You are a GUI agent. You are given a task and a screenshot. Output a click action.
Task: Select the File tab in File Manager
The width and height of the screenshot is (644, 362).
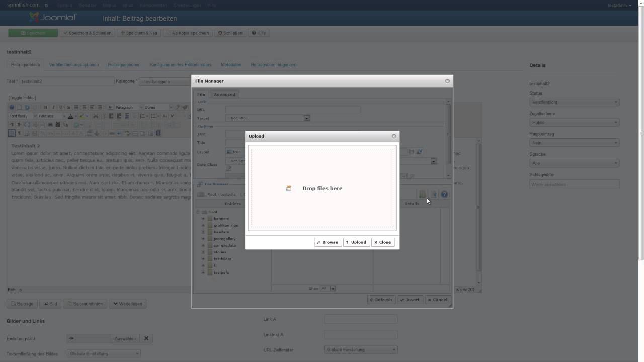[x=201, y=94]
